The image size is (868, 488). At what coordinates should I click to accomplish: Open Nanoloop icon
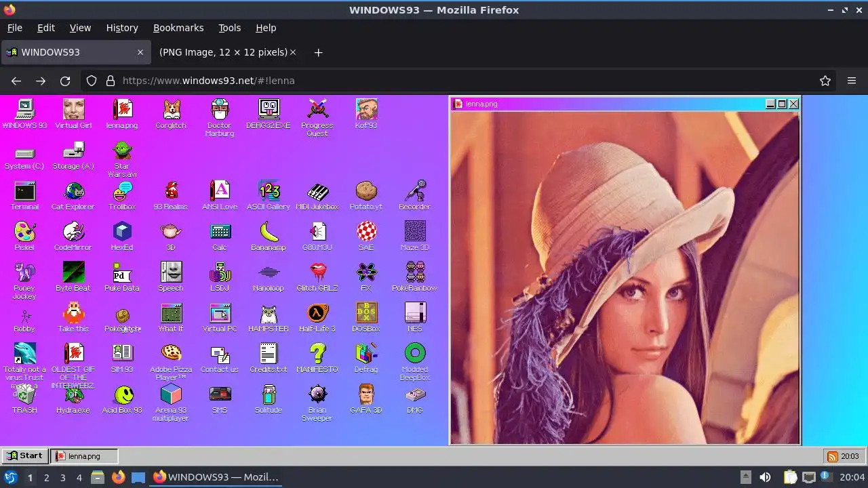(x=269, y=272)
